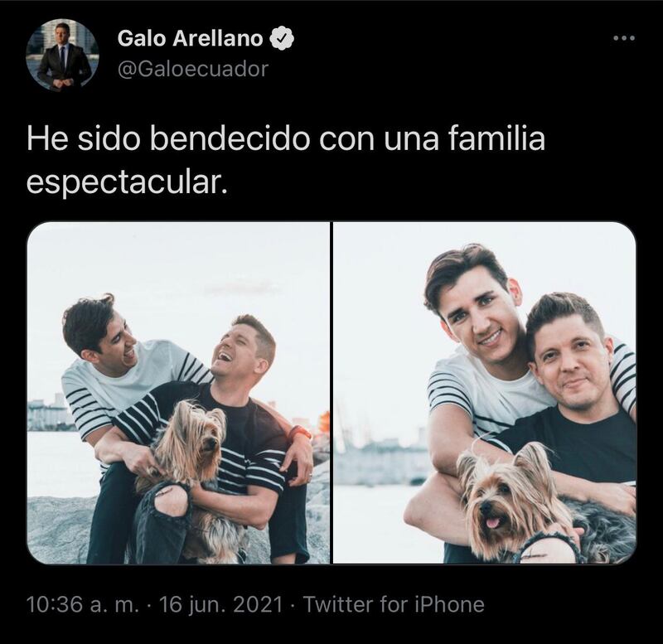This screenshot has width=663, height=644.
Task: Click the 10:36 a. m. timestamp
Action: click(83, 605)
